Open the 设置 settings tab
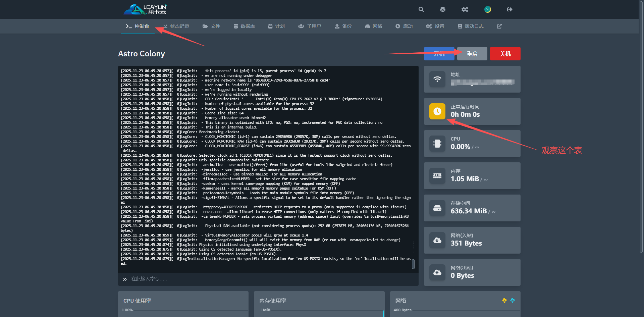 pos(435,26)
